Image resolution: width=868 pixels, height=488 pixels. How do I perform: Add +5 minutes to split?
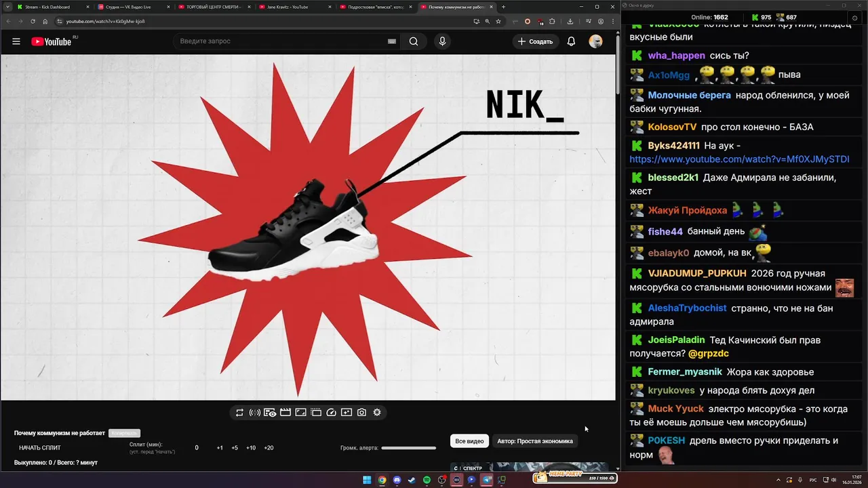pyautogui.click(x=235, y=448)
